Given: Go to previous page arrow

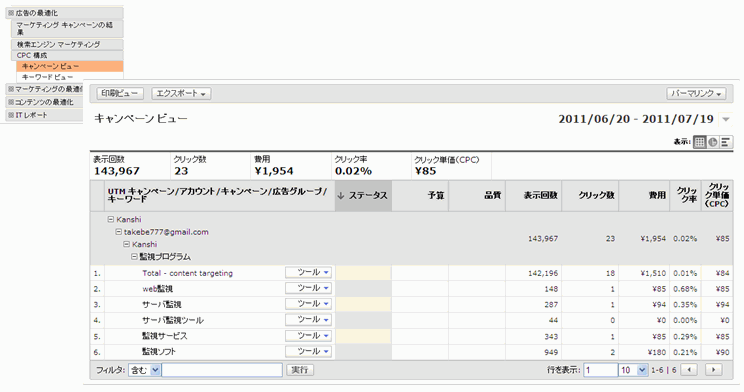Looking at the screenshot, I should pos(689,370).
